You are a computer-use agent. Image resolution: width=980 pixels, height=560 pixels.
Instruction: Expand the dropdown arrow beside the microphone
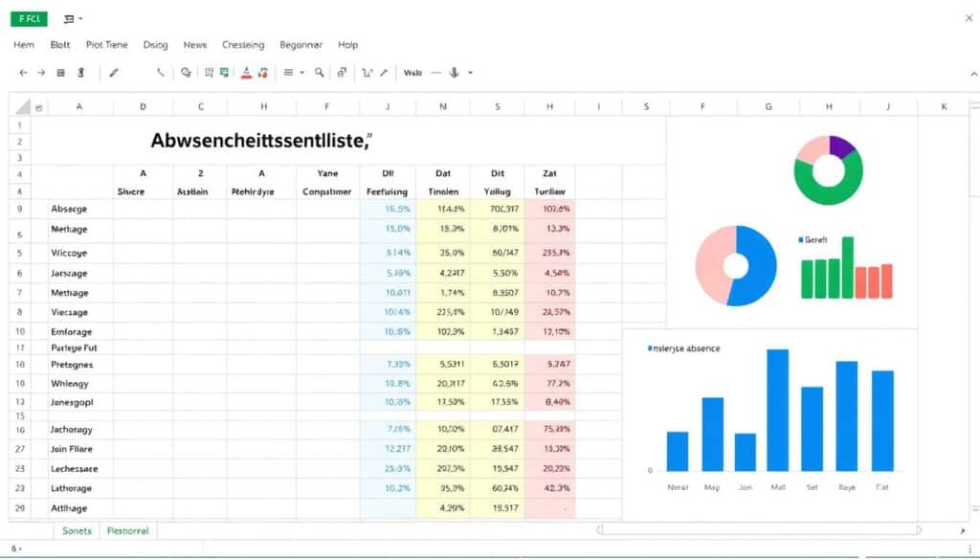[470, 73]
